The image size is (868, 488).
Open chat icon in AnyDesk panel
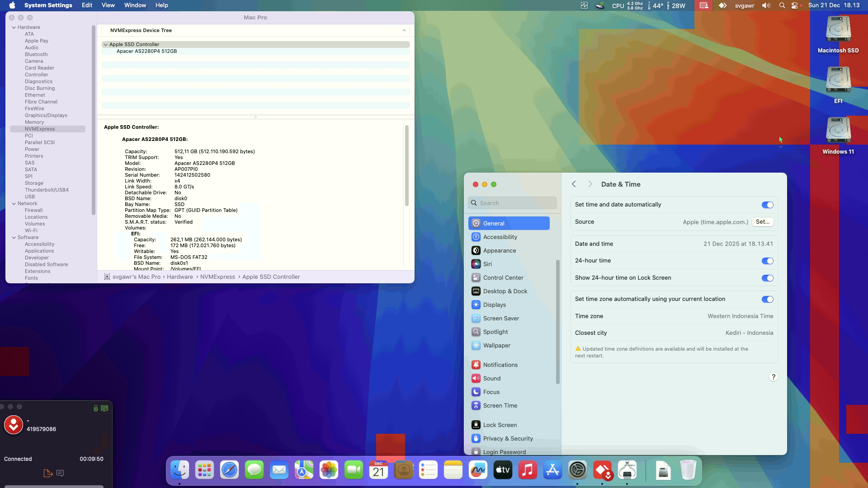(x=60, y=473)
